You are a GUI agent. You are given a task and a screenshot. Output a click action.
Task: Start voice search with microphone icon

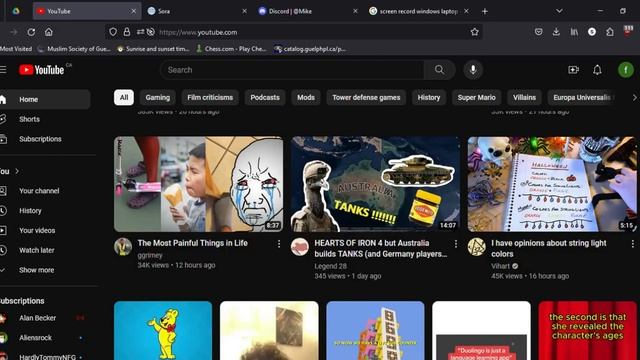pyautogui.click(x=473, y=70)
